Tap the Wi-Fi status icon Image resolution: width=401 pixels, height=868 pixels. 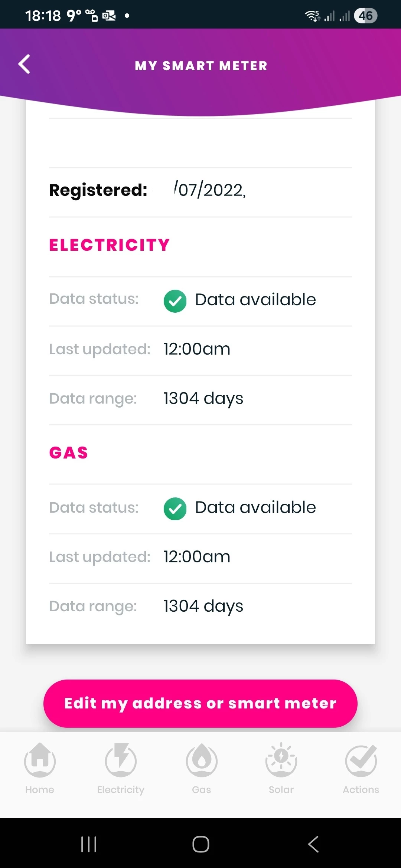click(x=312, y=16)
